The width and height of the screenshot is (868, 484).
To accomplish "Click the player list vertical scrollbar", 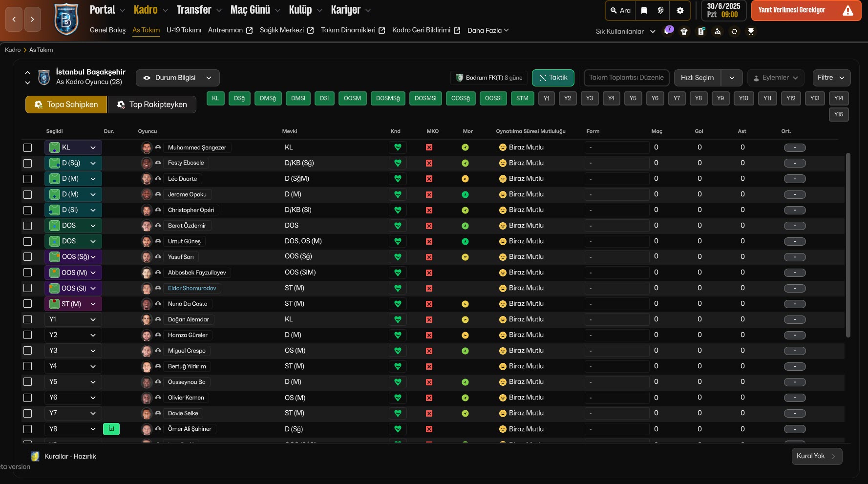I will [848, 244].
